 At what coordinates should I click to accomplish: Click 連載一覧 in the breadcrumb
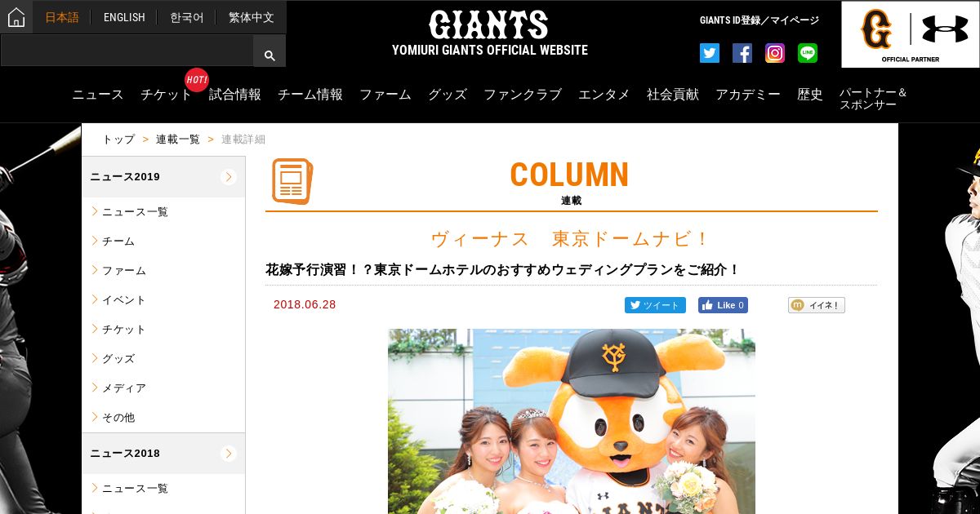click(x=178, y=140)
